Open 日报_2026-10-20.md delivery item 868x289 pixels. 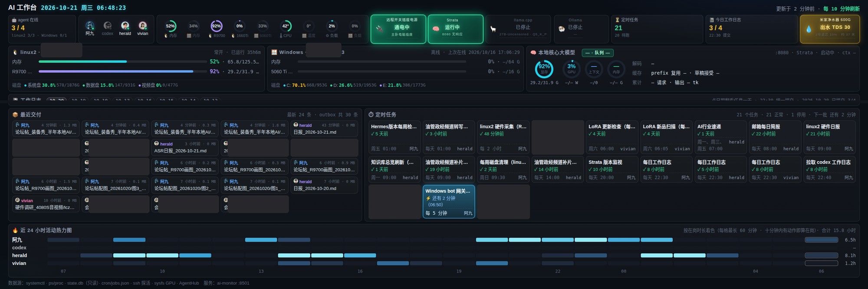click(x=324, y=185)
